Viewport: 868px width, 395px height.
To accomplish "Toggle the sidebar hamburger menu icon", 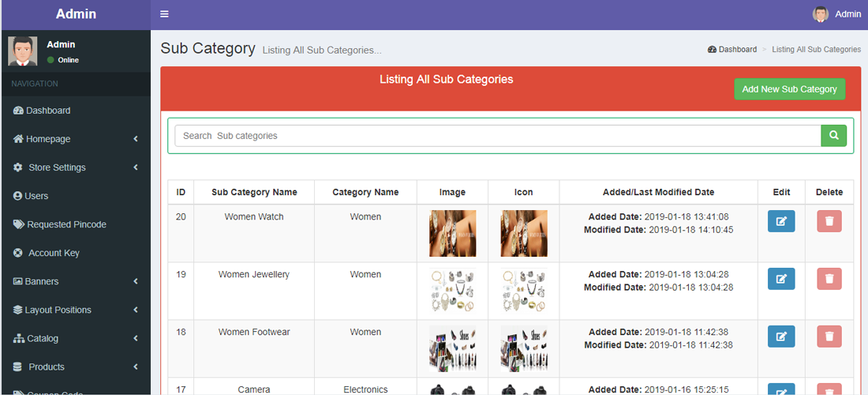I will [x=164, y=14].
